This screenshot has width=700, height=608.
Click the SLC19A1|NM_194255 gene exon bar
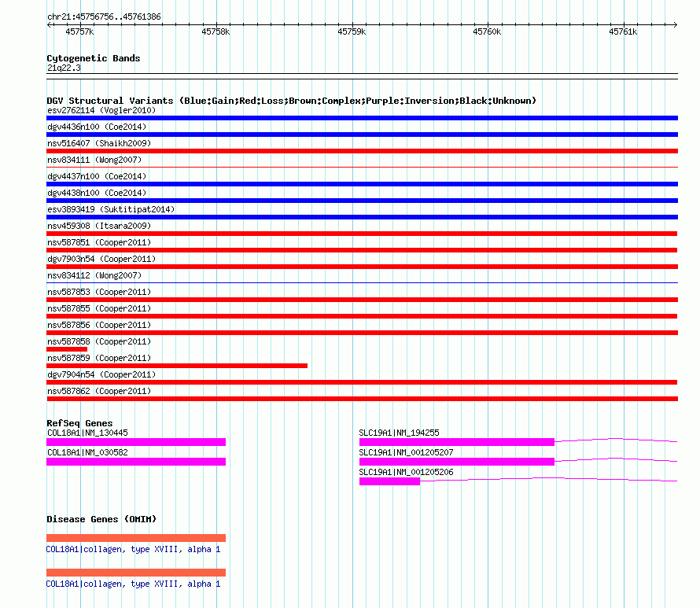point(457,442)
